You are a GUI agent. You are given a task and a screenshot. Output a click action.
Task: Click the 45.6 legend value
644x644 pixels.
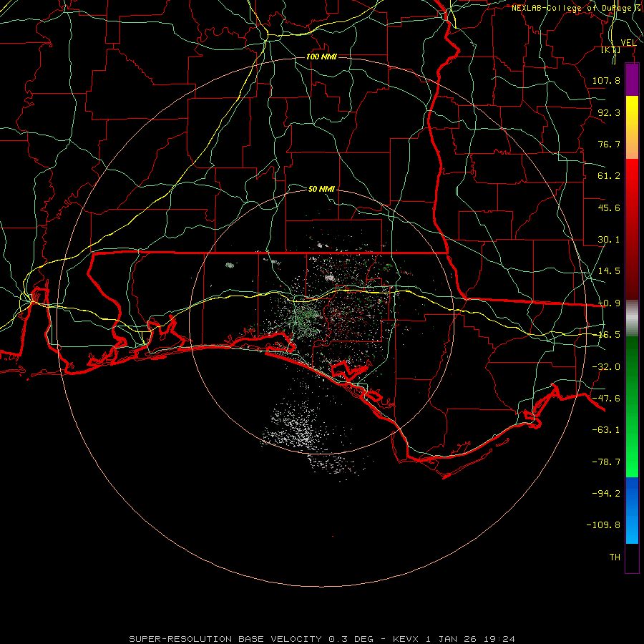(x=609, y=208)
